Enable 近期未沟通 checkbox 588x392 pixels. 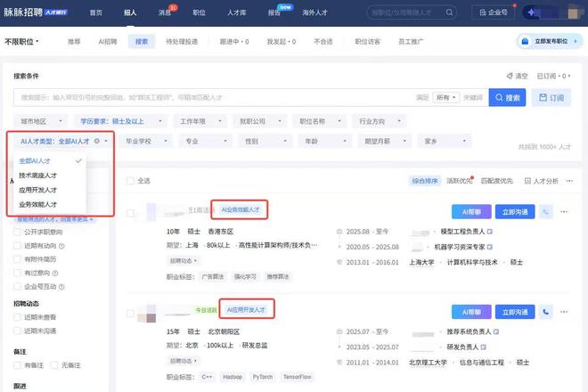[17, 331]
